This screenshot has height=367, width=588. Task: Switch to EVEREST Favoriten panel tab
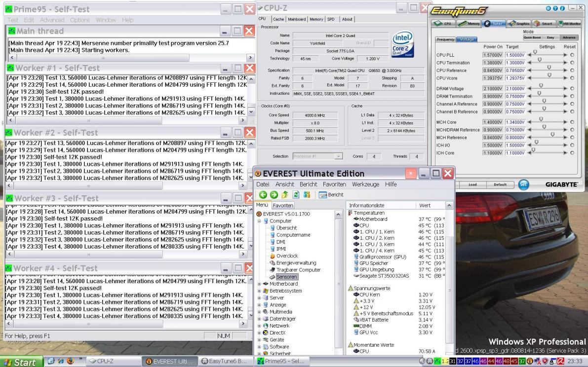click(x=283, y=206)
